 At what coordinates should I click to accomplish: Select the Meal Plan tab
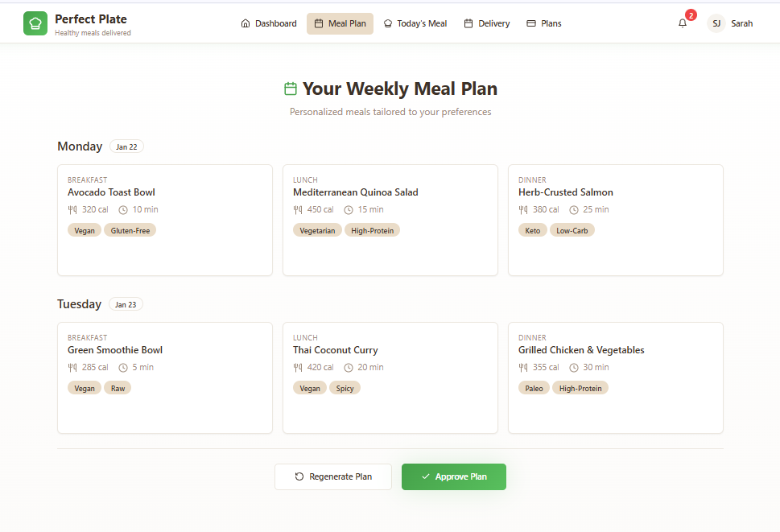point(340,23)
